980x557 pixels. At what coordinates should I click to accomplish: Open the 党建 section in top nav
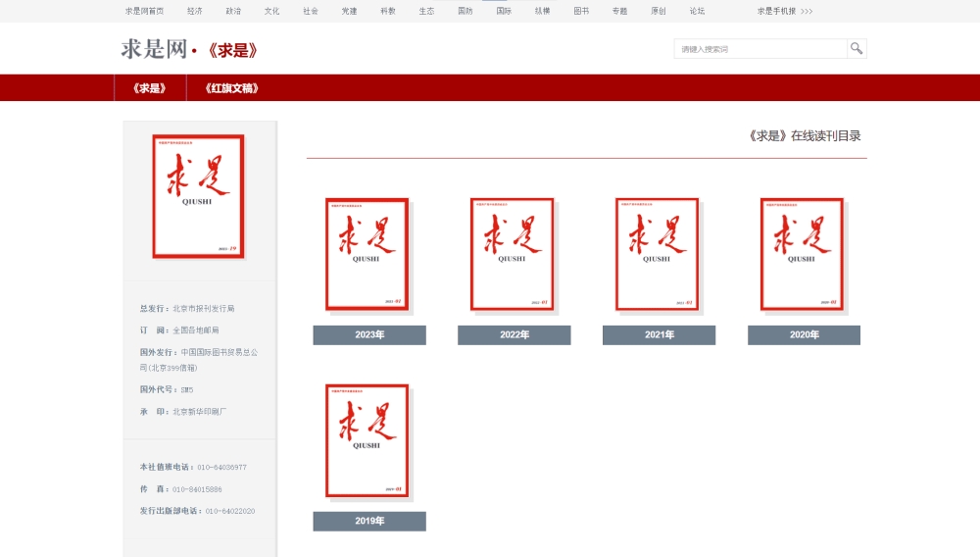pos(350,11)
